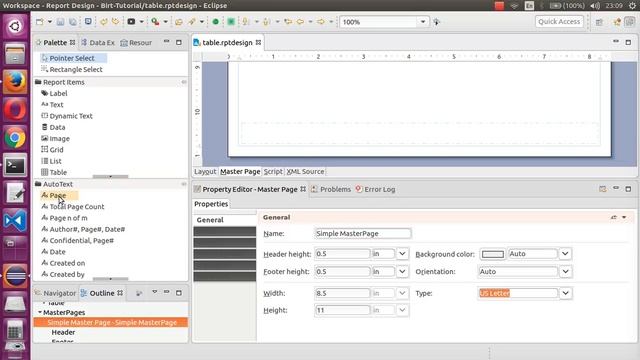Click the Footer height value field
The image size is (640, 360).
tap(342, 272)
